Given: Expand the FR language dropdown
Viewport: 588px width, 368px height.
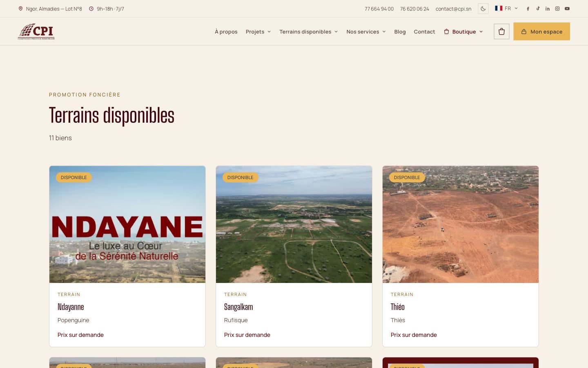Looking at the screenshot, I should [x=506, y=8].
